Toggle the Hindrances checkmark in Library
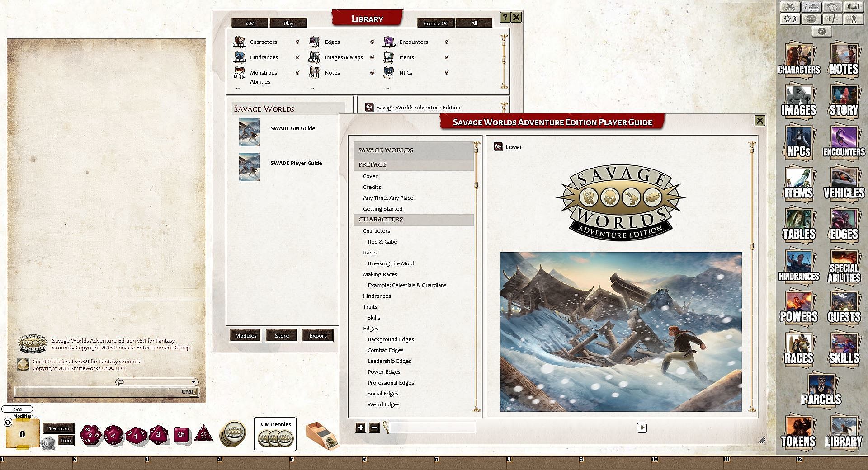Screen dimensions: 868x470 coord(297,57)
